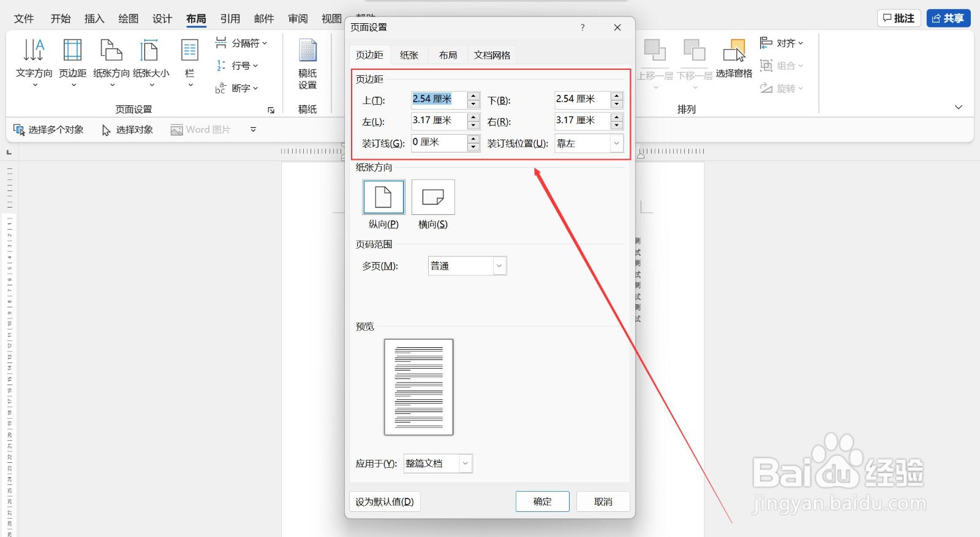Viewport: 980px width, 537px height.
Task: Open the 纸张方向 orientation ribbon button
Action: [111, 62]
